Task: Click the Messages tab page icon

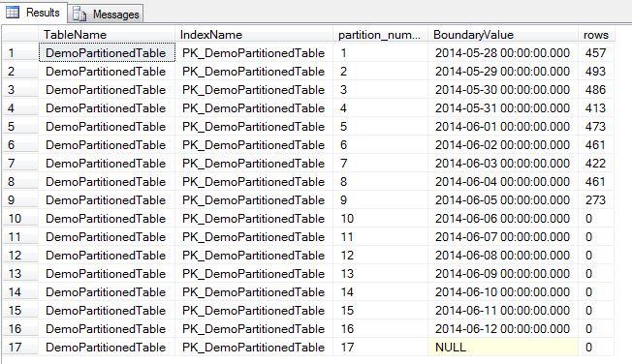Action: pos(79,15)
